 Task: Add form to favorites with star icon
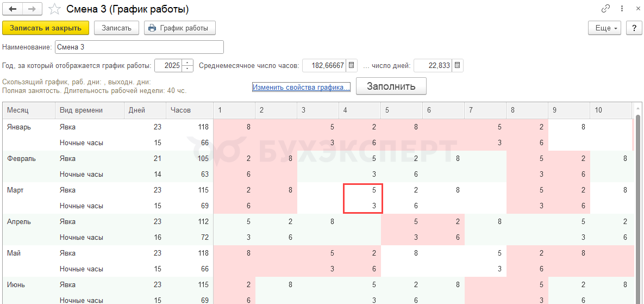pos(53,9)
